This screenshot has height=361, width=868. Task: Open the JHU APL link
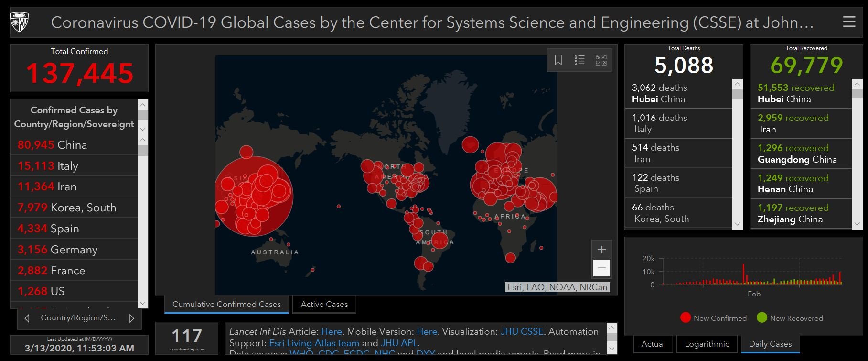click(399, 343)
